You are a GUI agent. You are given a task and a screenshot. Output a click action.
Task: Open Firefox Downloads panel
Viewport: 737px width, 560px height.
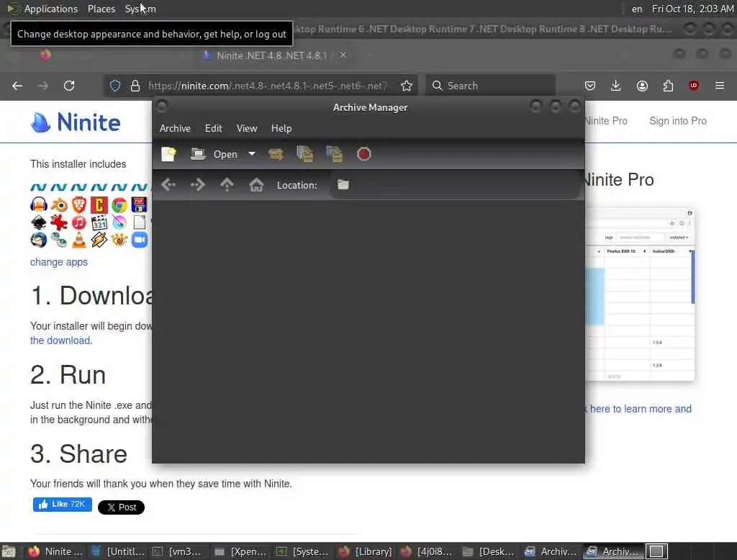pos(616,86)
